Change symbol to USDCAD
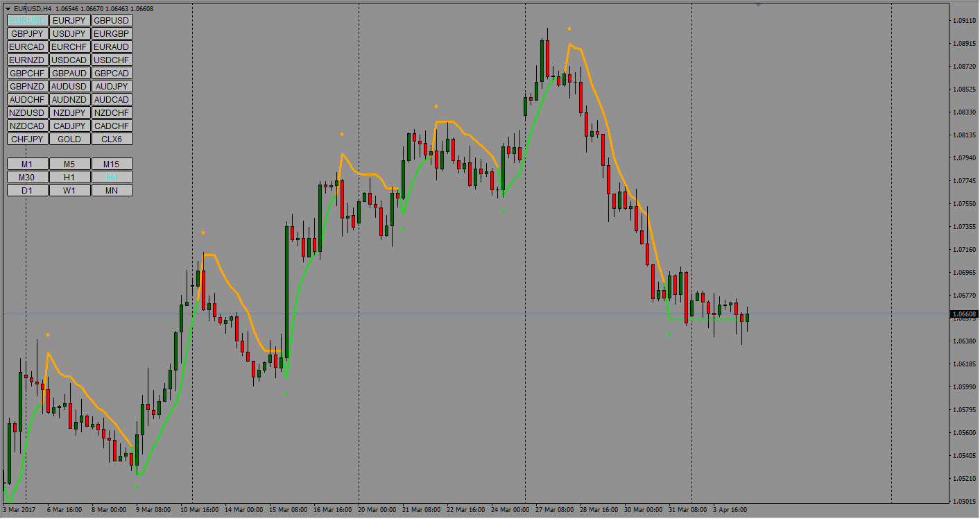This screenshot has width=980, height=519. (69, 60)
